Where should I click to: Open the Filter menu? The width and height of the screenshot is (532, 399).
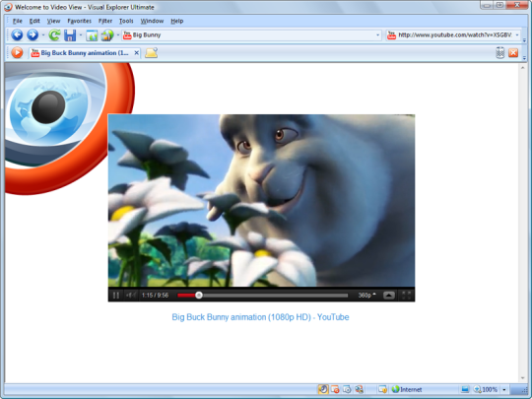point(105,21)
